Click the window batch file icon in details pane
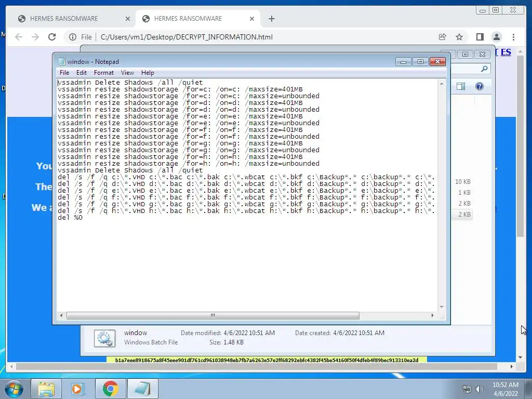 104,338
